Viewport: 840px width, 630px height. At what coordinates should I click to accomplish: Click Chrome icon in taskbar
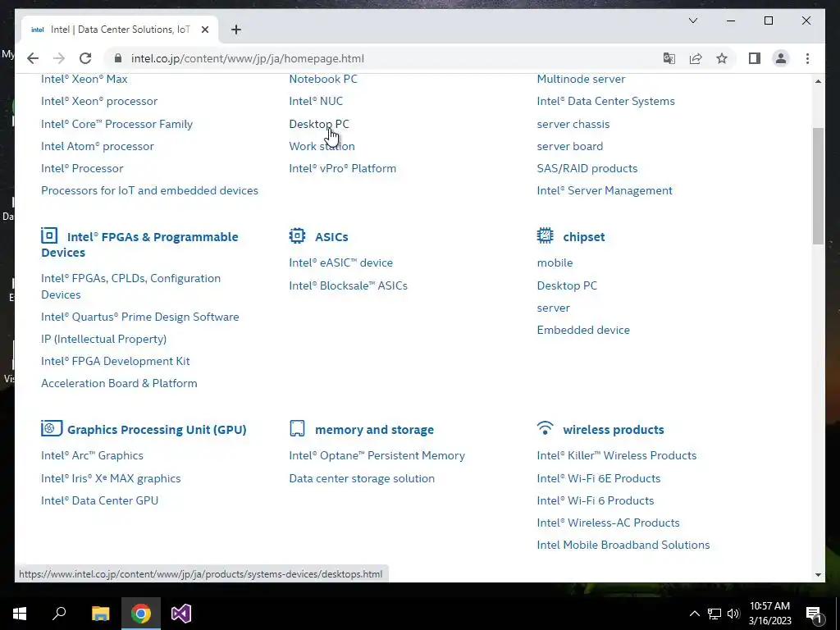141,614
